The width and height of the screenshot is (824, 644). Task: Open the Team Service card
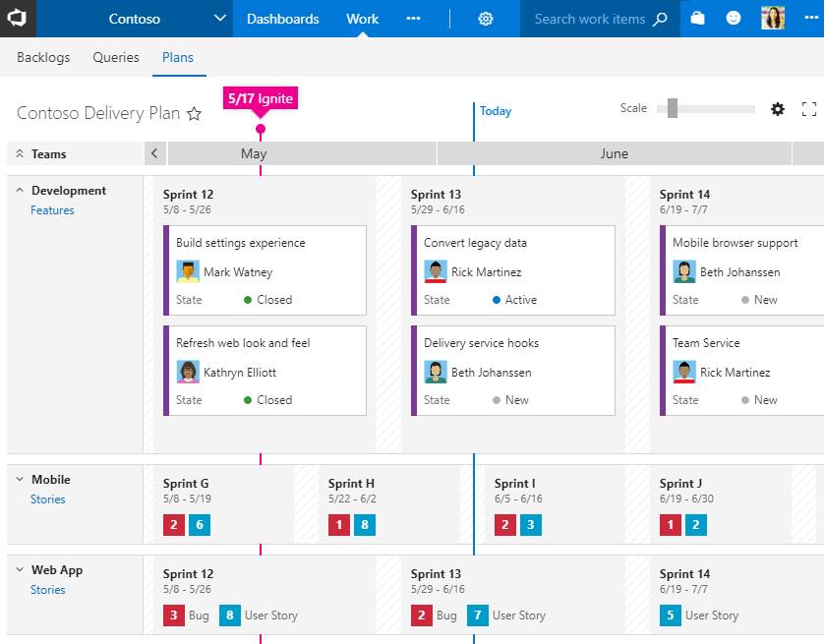742,371
